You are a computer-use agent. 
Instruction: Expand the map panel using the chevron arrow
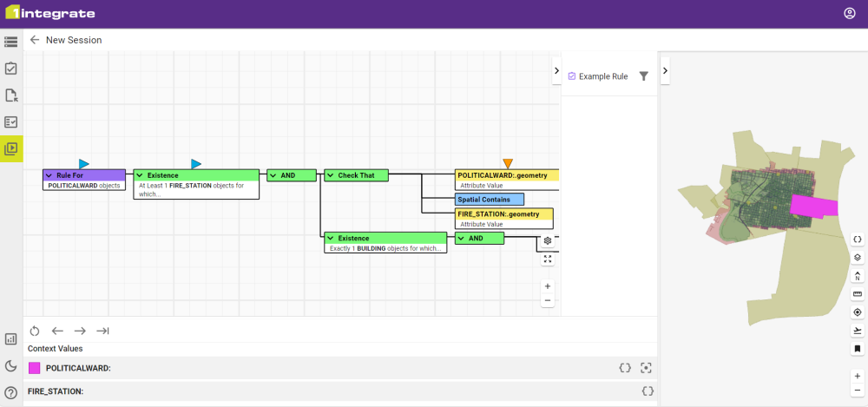(x=665, y=70)
